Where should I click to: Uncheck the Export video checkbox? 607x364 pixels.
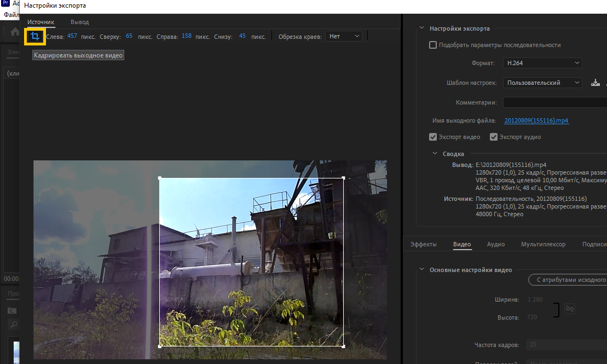coord(433,137)
